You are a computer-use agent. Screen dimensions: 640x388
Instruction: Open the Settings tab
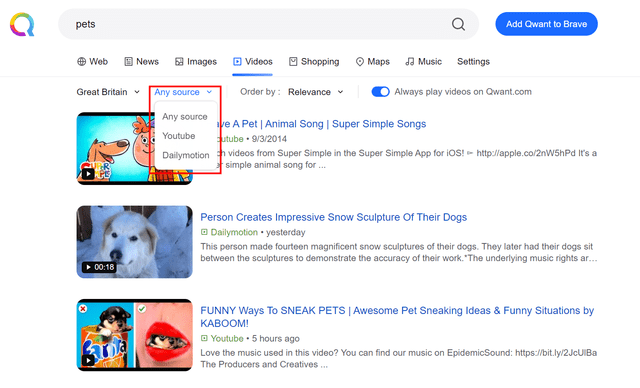(x=473, y=62)
